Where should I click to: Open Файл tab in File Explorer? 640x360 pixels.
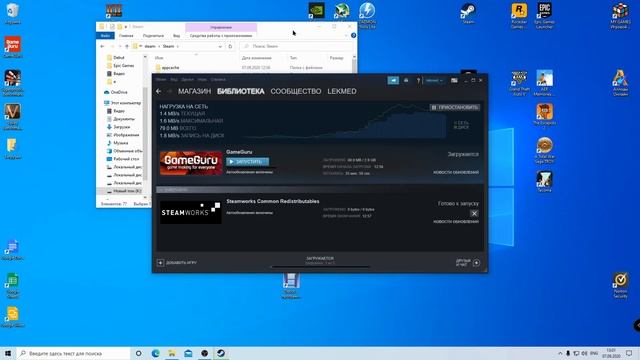tap(105, 36)
